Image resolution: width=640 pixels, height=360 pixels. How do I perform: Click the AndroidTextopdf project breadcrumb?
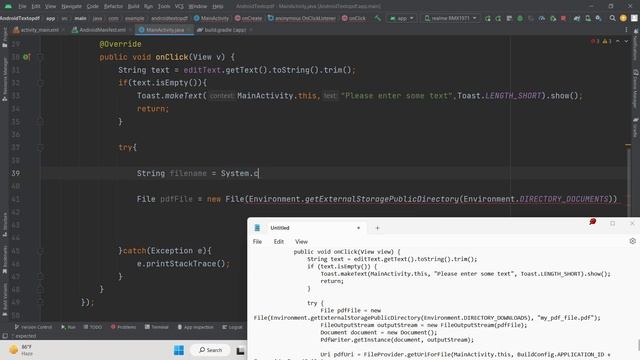point(20,18)
